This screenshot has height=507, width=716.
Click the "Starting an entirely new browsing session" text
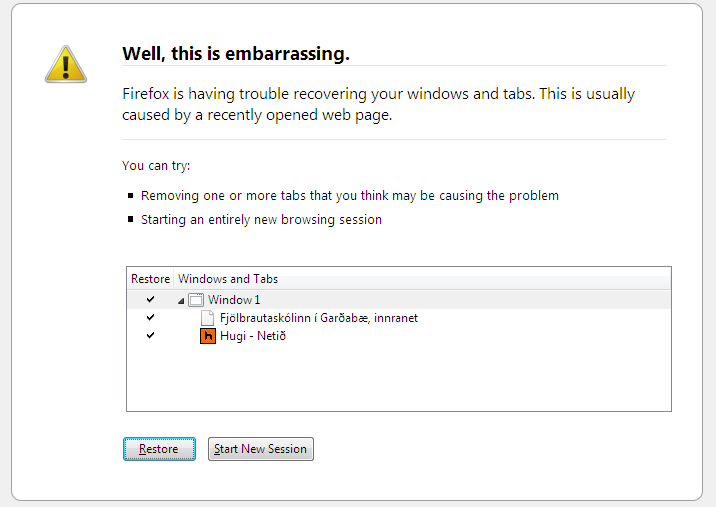click(261, 220)
